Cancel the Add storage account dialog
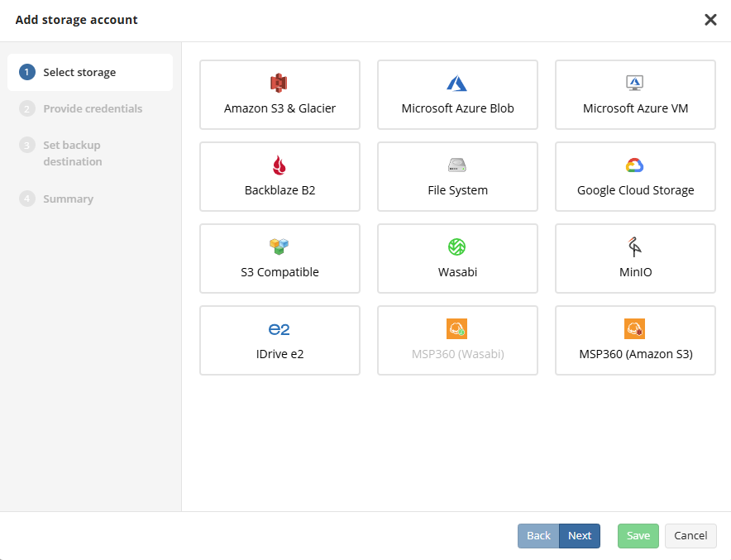 click(690, 536)
